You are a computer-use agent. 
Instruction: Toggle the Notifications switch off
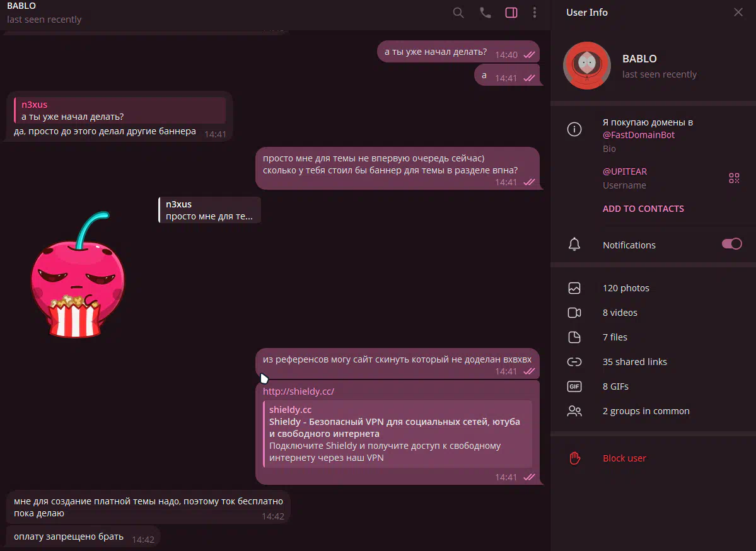pos(731,244)
